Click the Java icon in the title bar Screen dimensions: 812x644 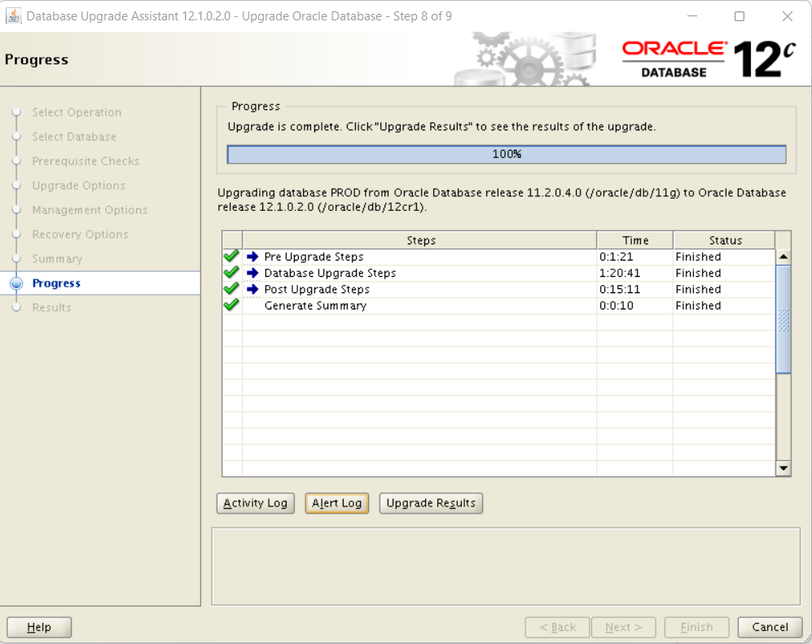14,16
